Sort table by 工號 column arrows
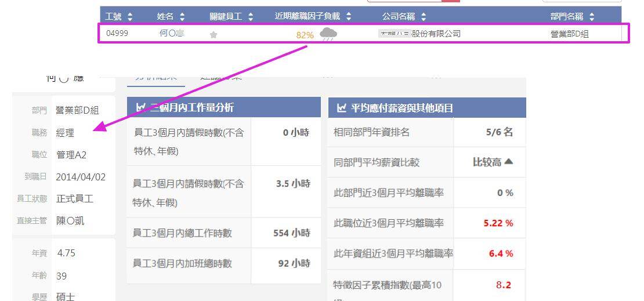Image resolution: width=644 pixels, height=301 pixels. (130, 17)
